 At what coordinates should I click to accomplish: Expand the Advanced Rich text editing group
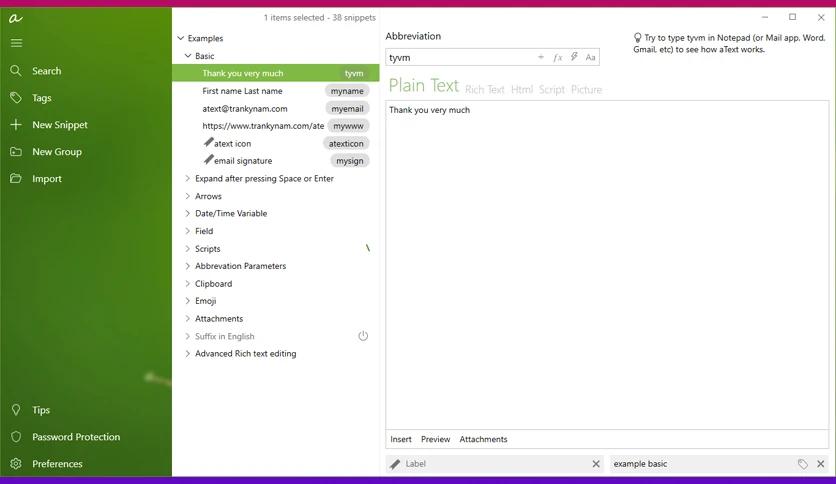click(x=188, y=353)
